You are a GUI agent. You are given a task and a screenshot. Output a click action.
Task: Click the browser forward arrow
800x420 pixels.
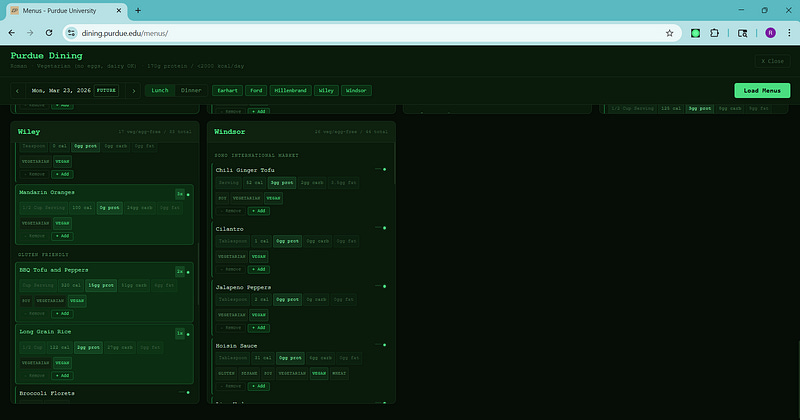click(x=30, y=33)
